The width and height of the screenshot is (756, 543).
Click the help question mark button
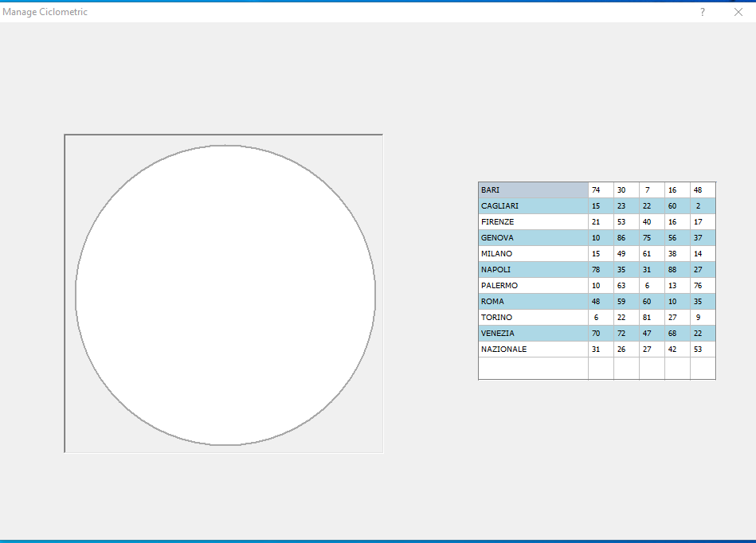pos(703,12)
